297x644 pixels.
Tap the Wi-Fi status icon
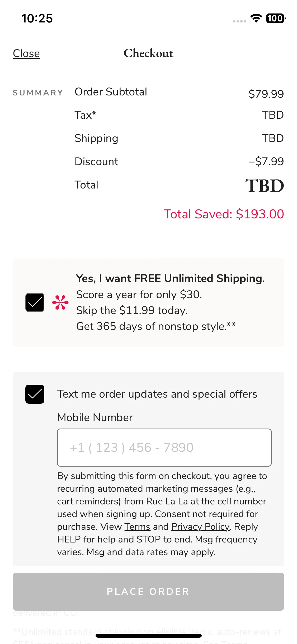pyautogui.click(x=256, y=18)
